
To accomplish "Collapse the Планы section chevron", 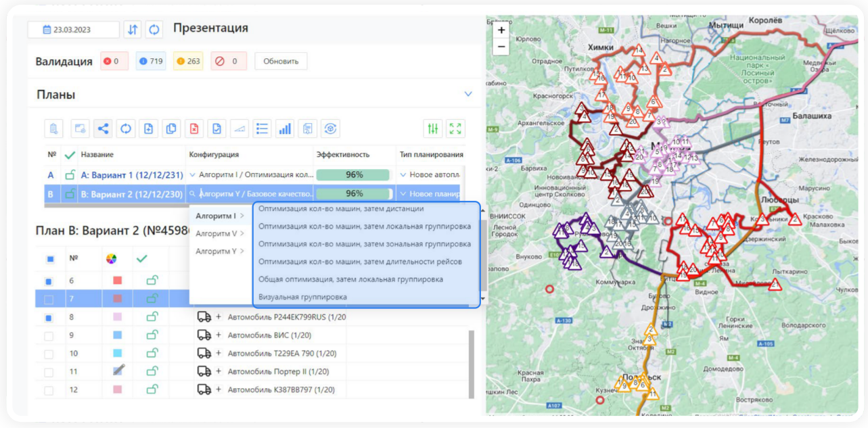I will coord(468,94).
